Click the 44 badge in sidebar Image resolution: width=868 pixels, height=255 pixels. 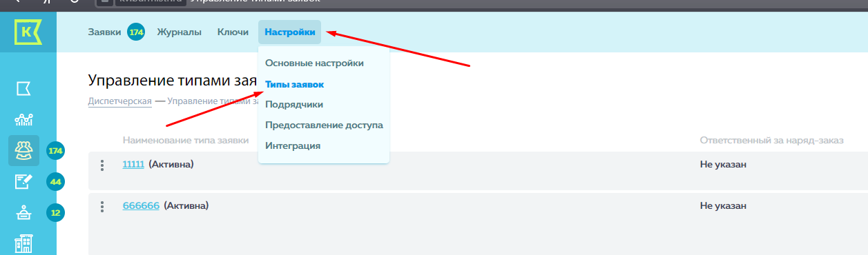[56, 182]
